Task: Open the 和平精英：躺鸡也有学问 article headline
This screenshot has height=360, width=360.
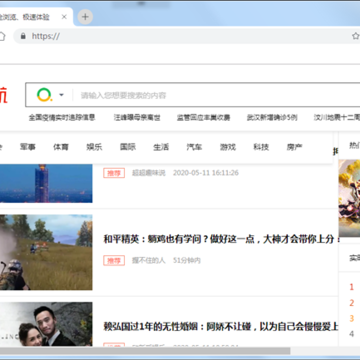Action: click(x=221, y=239)
